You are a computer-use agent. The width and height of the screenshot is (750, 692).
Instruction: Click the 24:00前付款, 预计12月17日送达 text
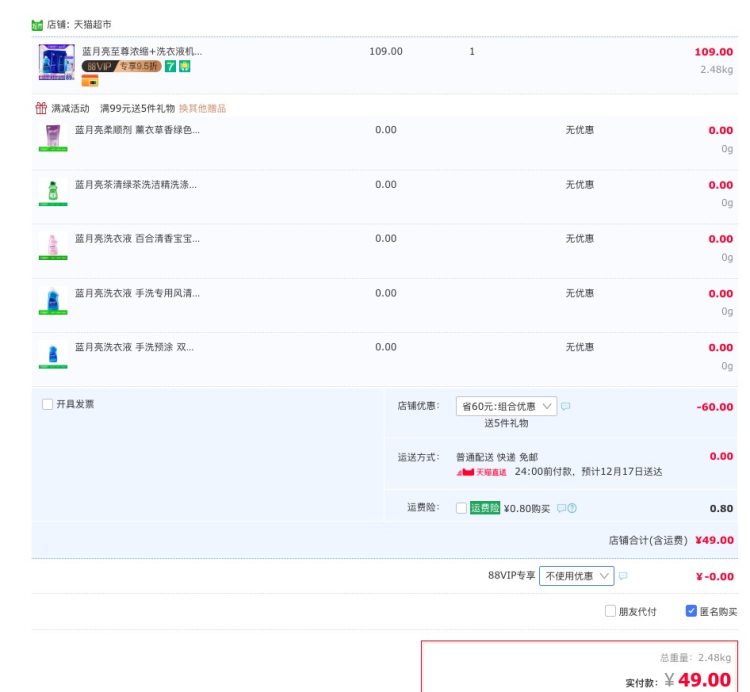(588, 472)
